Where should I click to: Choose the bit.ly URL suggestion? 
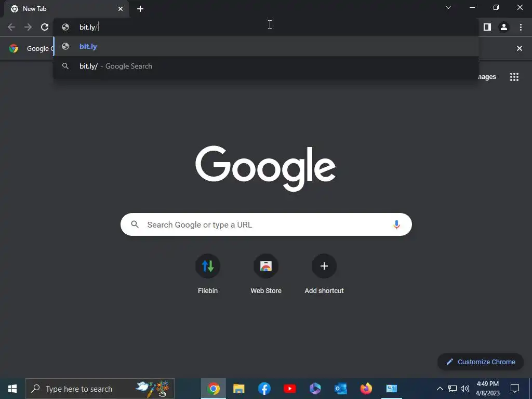(266, 46)
